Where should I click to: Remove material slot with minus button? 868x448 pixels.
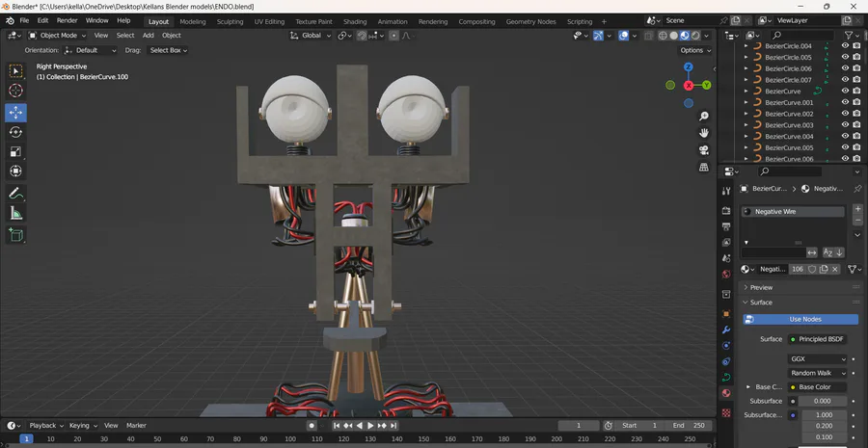tap(858, 222)
